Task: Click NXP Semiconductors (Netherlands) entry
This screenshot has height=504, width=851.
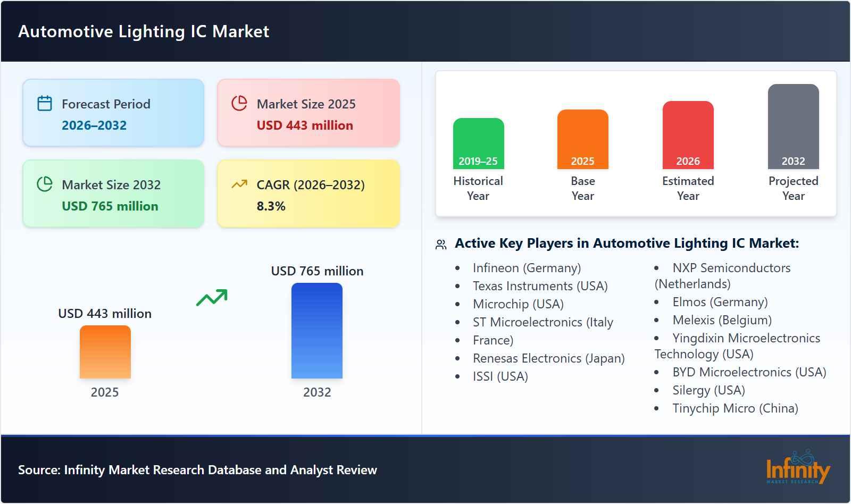Action: pyautogui.click(x=722, y=275)
